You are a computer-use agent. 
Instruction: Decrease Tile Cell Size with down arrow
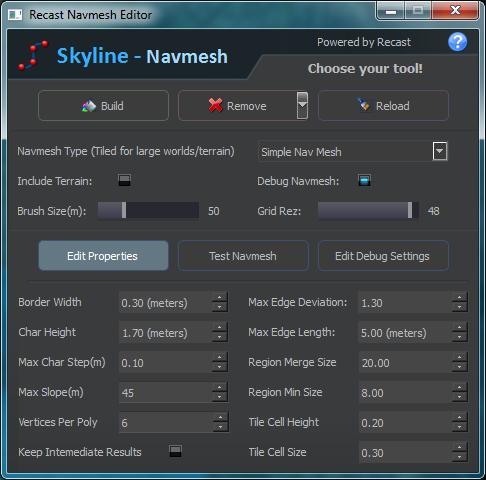[x=460, y=457]
